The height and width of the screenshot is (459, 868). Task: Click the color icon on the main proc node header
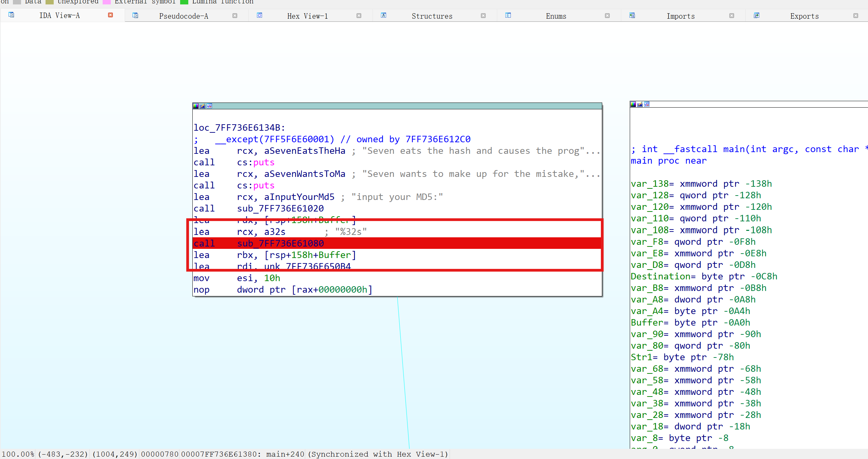[x=633, y=104]
